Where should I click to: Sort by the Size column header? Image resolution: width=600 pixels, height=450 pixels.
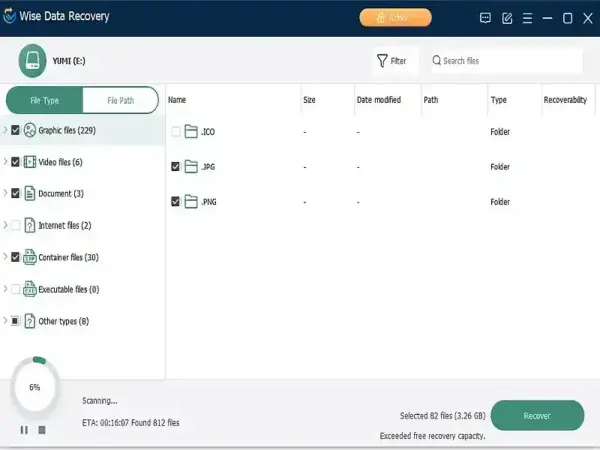click(309, 100)
